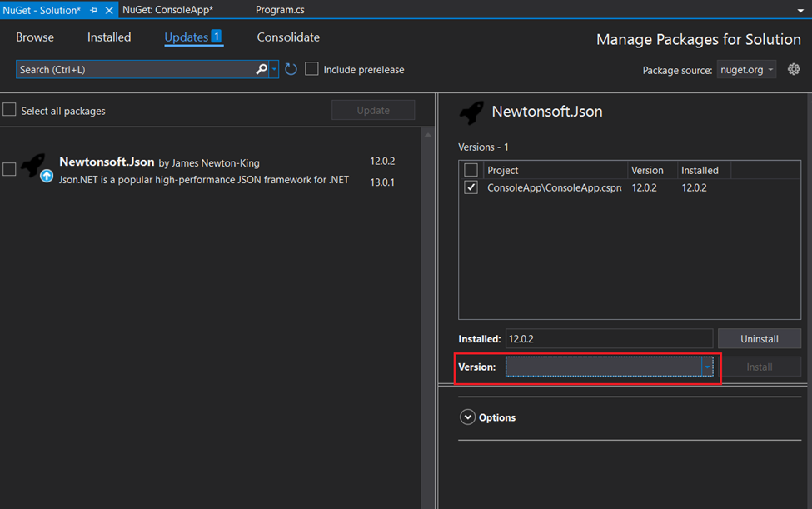Click the search magnifier icon
This screenshot has width=812, height=509.
(x=262, y=69)
